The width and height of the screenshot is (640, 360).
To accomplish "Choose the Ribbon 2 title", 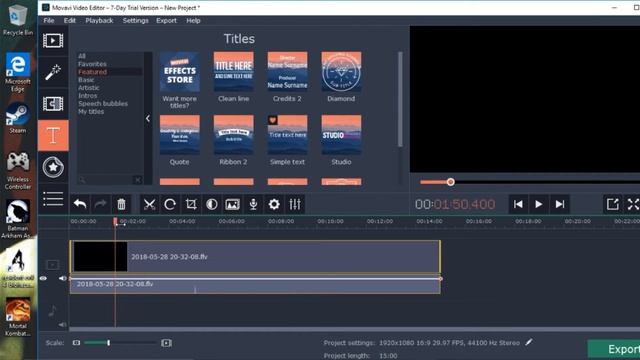I will click(233, 135).
